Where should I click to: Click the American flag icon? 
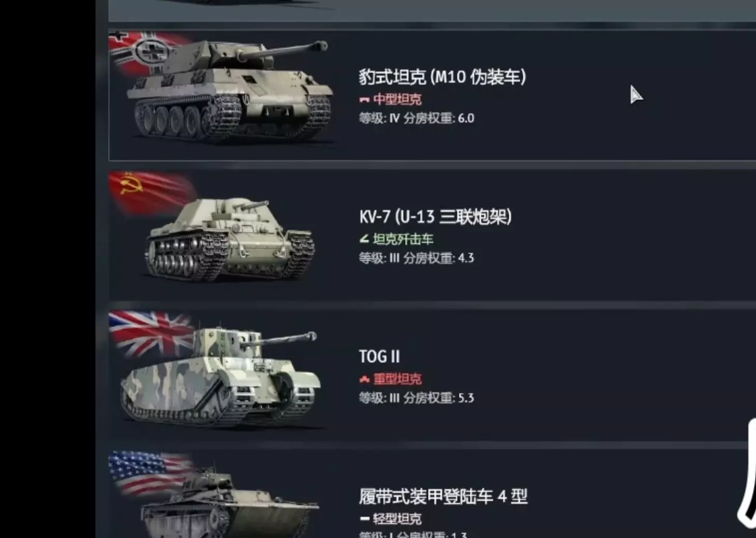coord(149,472)
